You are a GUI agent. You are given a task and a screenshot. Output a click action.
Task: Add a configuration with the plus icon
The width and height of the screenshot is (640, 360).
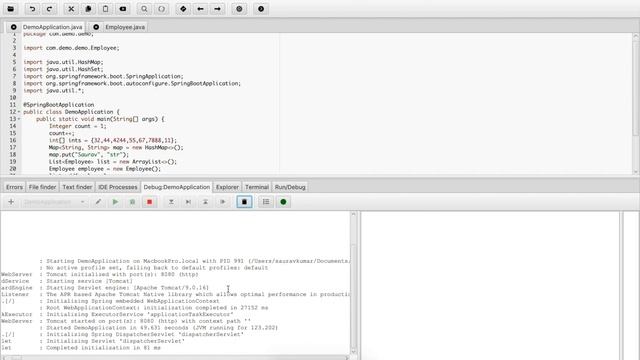point(11,202)
